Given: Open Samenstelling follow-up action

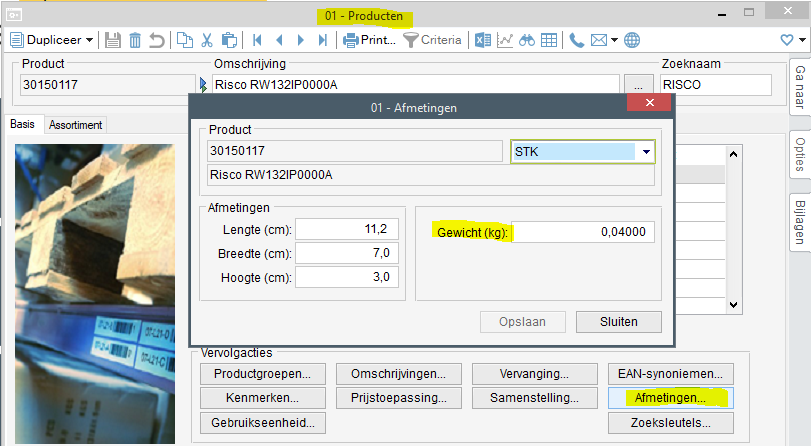Looking at the screenshot, I should coord(534,398).
